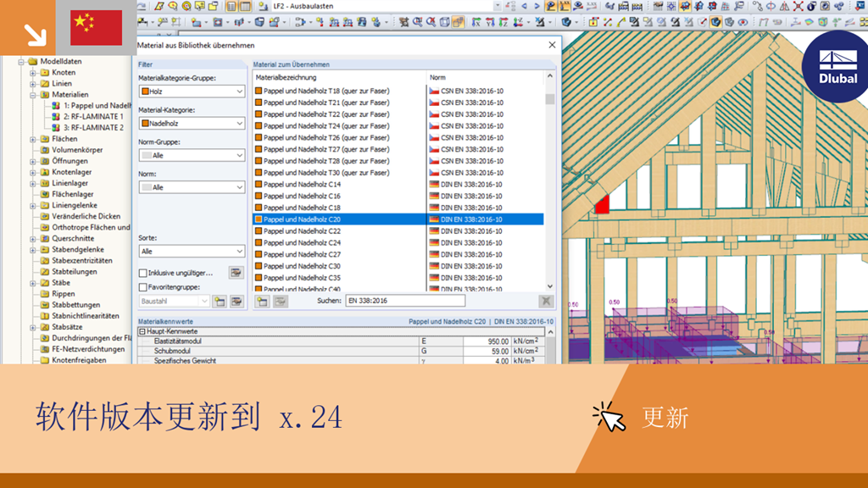Click the orange square icon of Pappel und Nadelholz C24
The image size is (868, 488).
[x=259, y=242]
